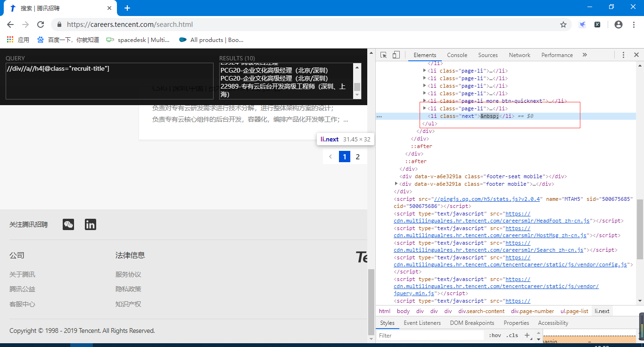Open the 应用 apps shortcut
The image size is (644, 347).
pos(18,40)
